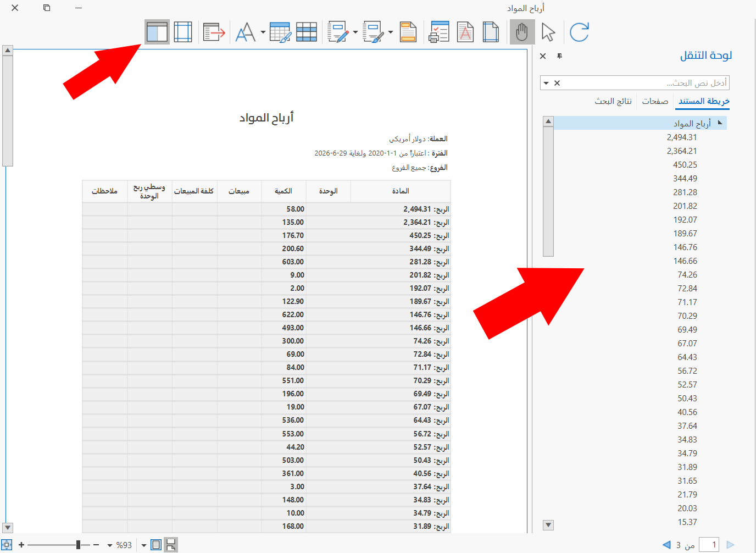
Task: Click the fit-to-page icon in status bar
Action: pyautogui.click(x=7, y=545)
